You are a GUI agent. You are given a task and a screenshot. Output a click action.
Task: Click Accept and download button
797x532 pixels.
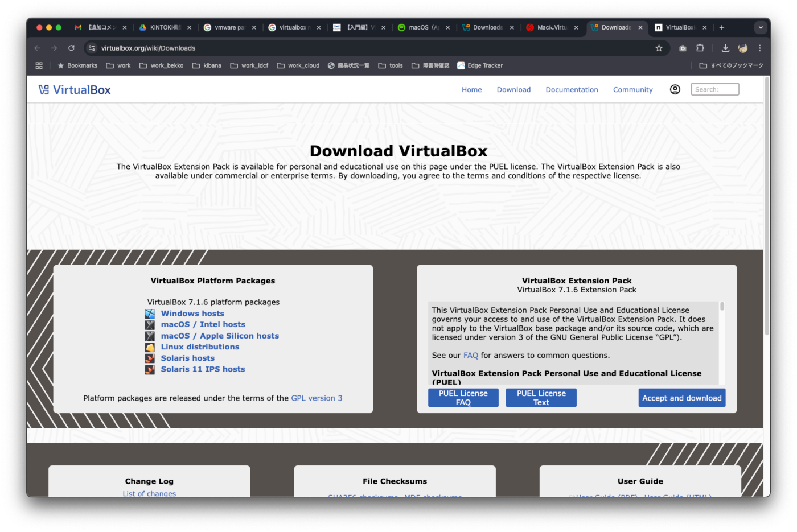tap(681, 398)
